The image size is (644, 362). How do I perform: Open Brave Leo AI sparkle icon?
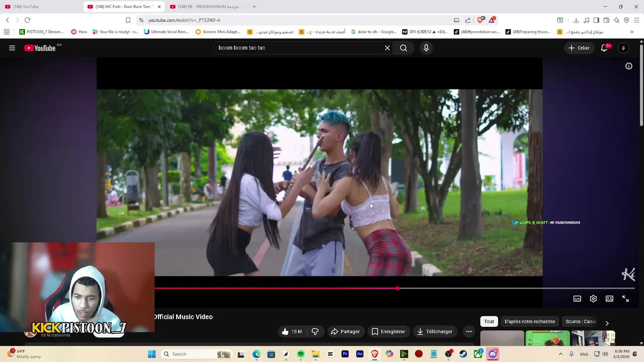616,20
